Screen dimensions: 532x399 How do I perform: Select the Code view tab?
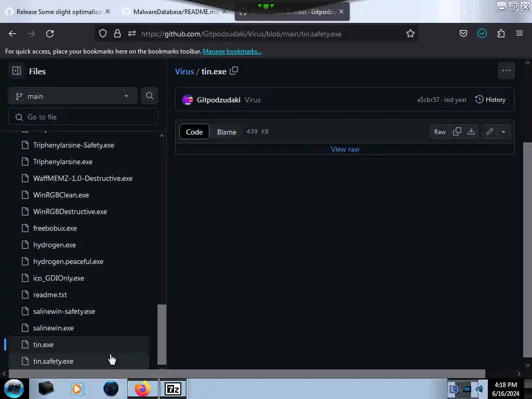[194, 132]
